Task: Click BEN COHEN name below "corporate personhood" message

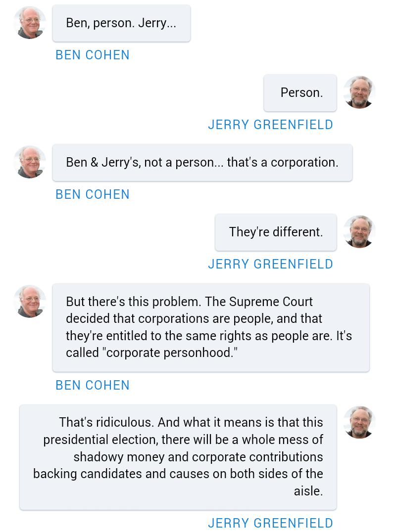Action: (93, 385)
